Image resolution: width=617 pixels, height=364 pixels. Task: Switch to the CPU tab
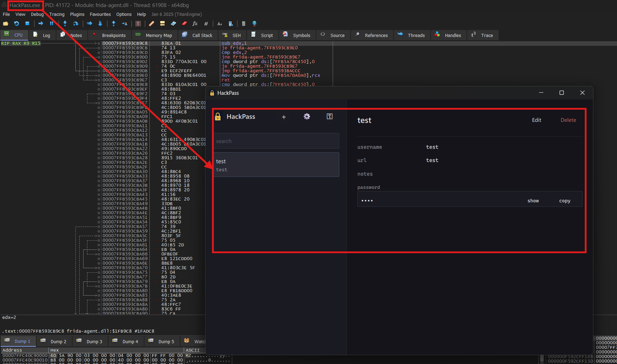point(14,35)
